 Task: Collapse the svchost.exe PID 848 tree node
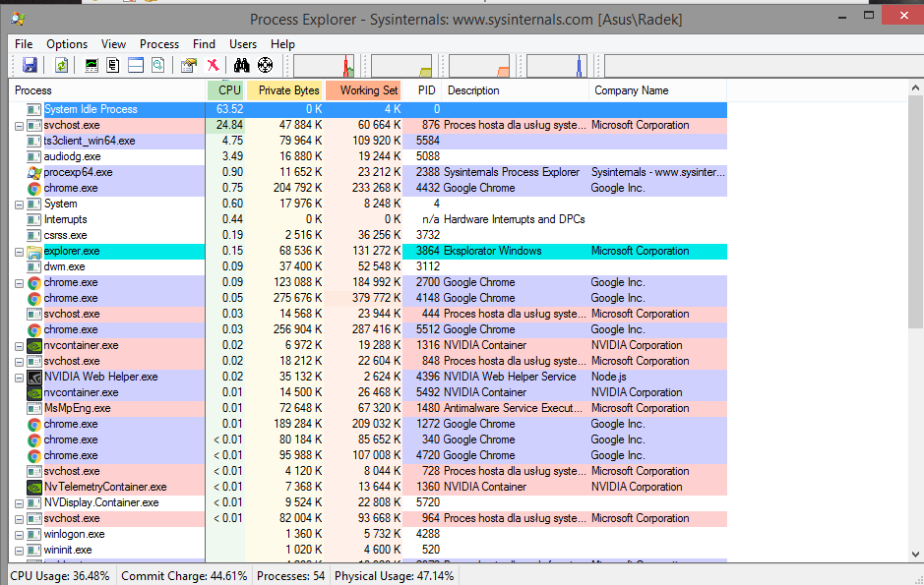[x=19, y=362]
